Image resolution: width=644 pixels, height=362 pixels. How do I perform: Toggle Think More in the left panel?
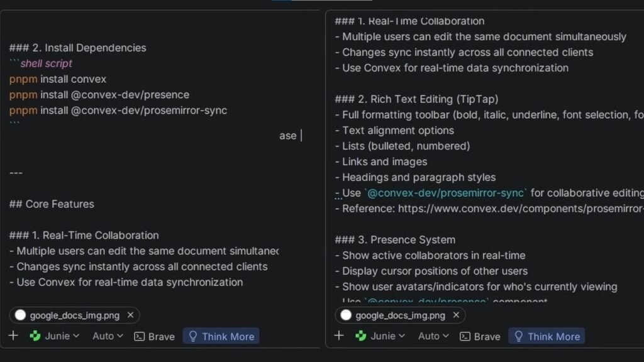tap(221, 336)
